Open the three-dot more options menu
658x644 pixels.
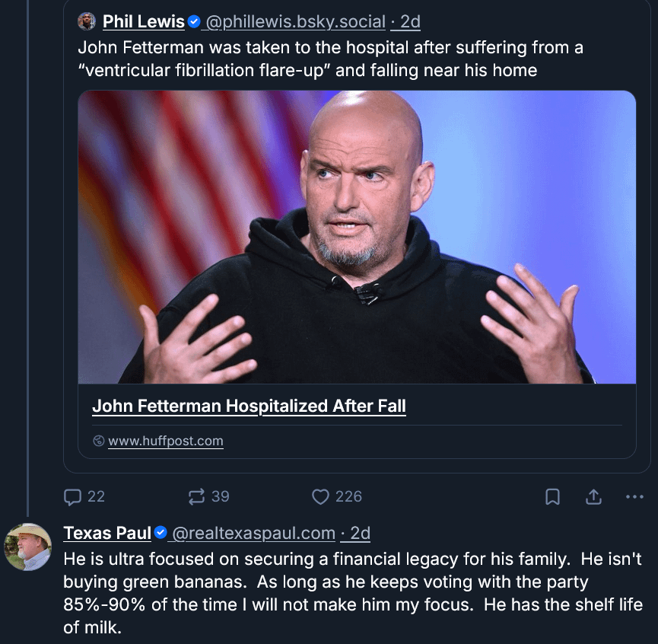coord(634,497)
